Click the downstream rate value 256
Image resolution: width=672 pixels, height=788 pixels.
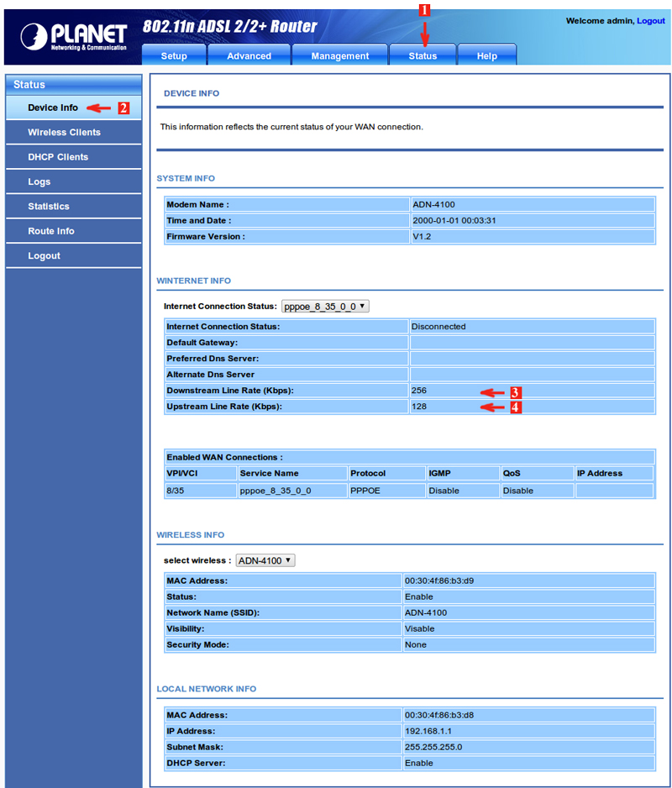click(418, 391)
